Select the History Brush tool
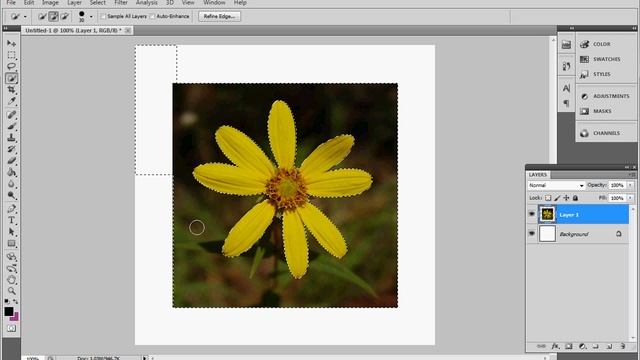This screenshot has width=640, height=360. (x=11, y=149)
